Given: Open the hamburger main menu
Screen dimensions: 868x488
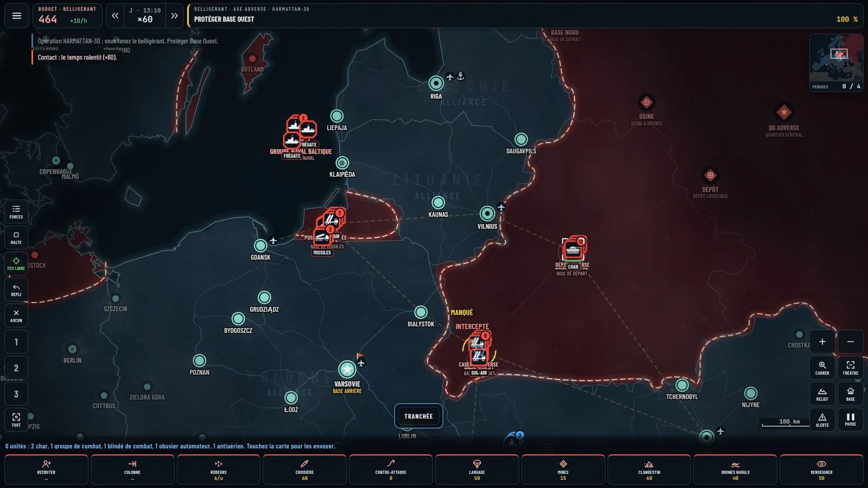Looking at the screenshot, I should click(x=17, y=16).
